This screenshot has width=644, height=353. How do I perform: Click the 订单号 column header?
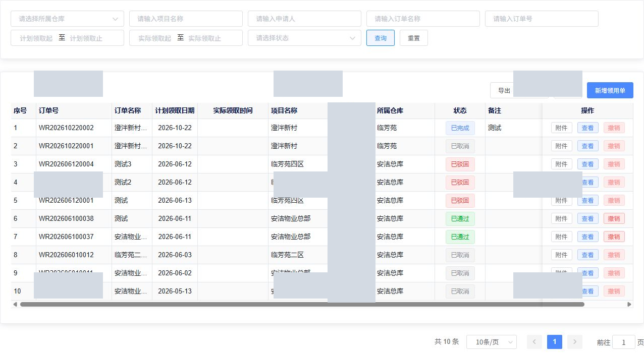(74, 111)
